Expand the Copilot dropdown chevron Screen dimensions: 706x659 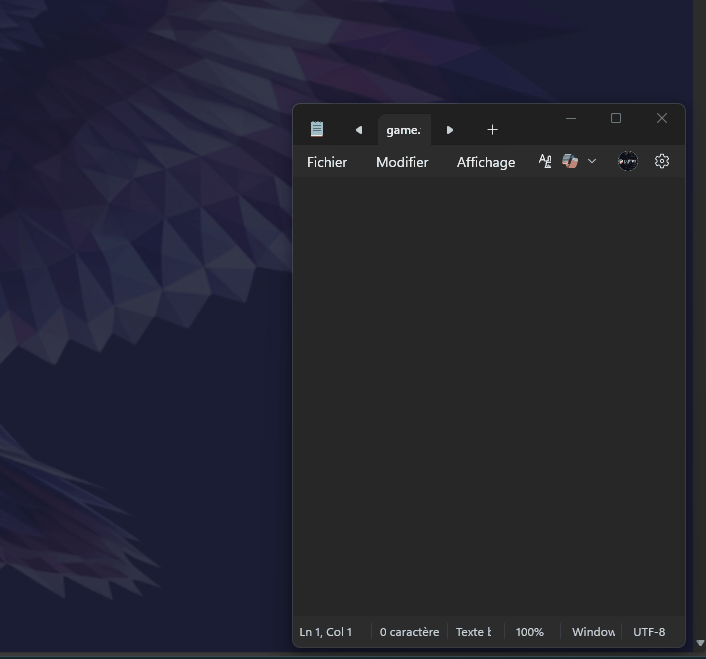coord(592,161)
